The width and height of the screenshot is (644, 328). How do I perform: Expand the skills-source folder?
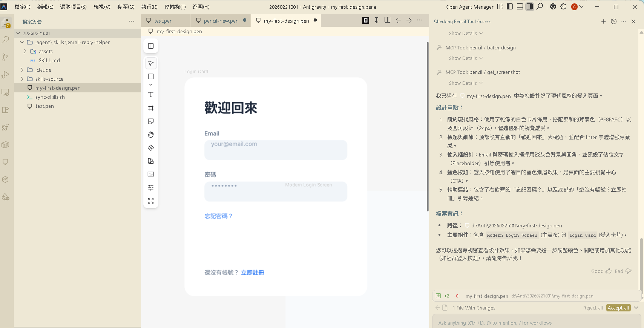[22, 79]
